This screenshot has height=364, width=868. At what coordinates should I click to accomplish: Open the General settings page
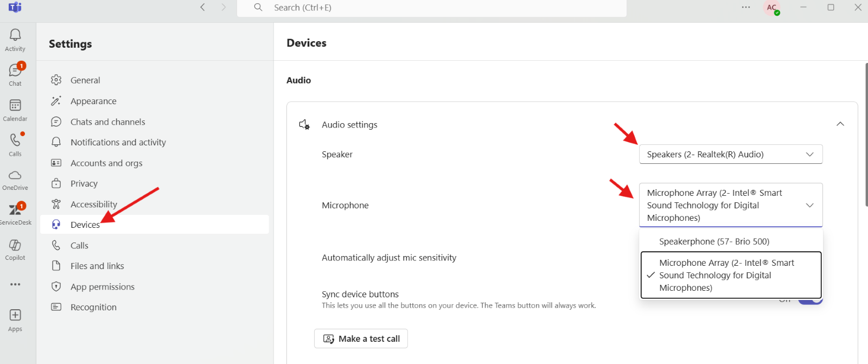pos(85,80)
